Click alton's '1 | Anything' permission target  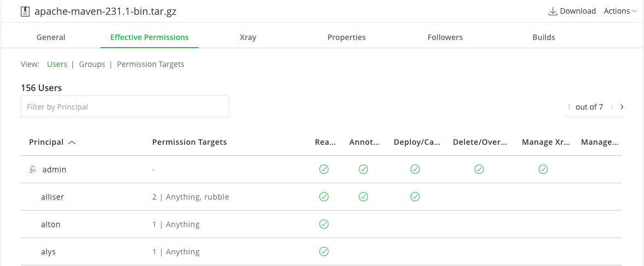pyautogui.click(x=176, y=224)
